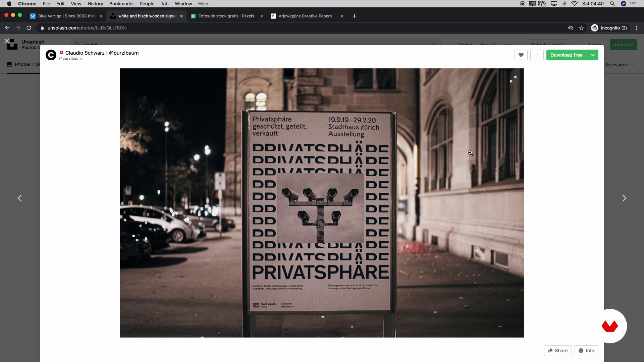Open the Incognito (2) profile button
This screenshot has height=362, width=644.
(609, 28)
